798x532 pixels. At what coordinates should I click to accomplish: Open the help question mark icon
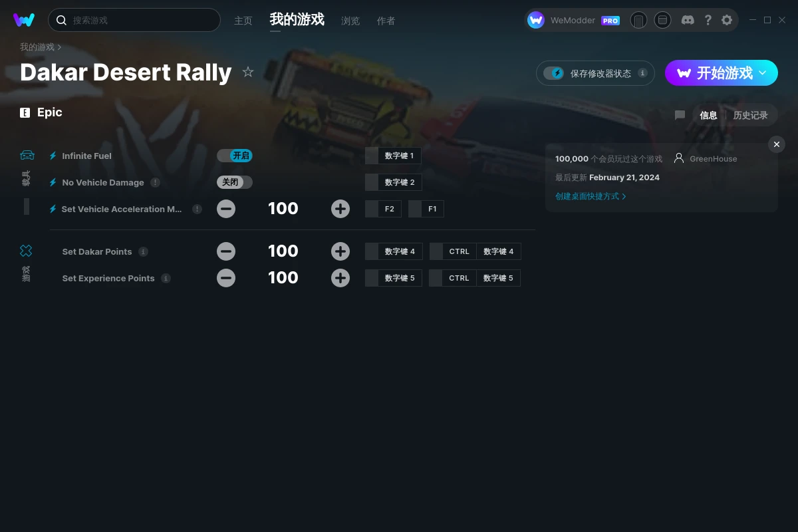click(708, 20)
